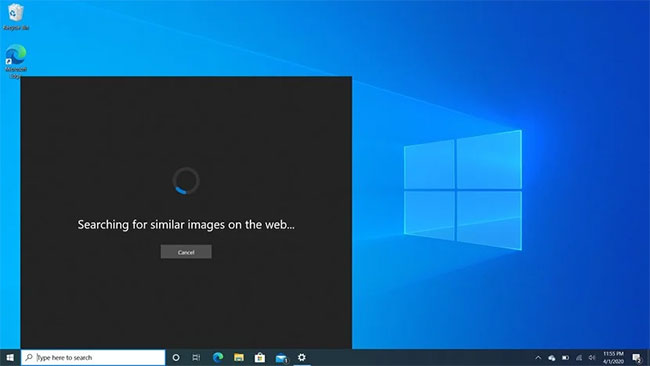
Task: Expand the hidden system tray icons chevron
Action: click(538, 357)
